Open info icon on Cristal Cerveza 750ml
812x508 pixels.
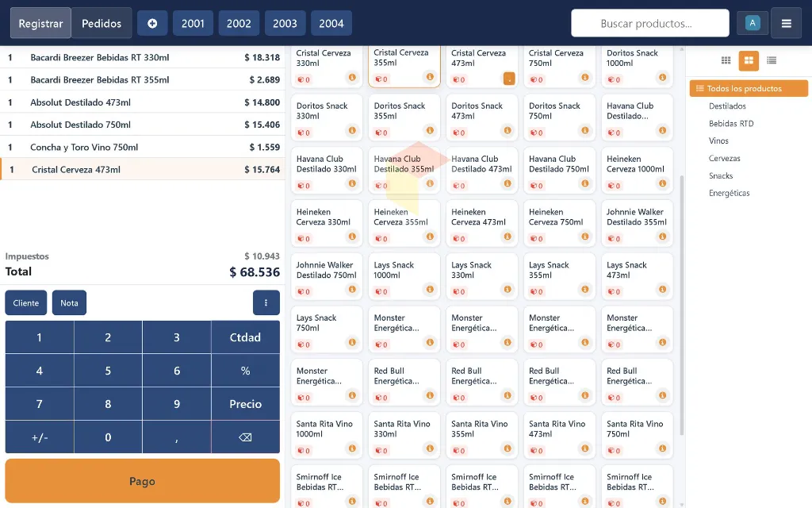coord(584,78)
